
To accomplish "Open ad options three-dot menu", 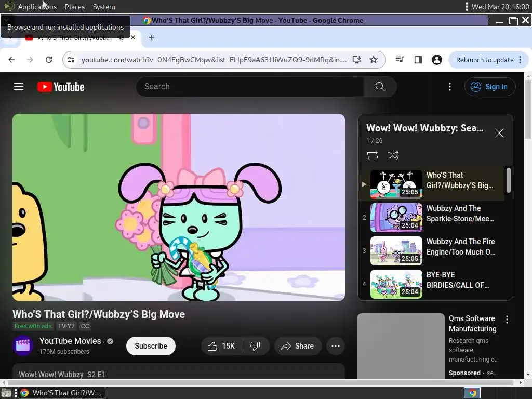I will (x=507, y=320).
